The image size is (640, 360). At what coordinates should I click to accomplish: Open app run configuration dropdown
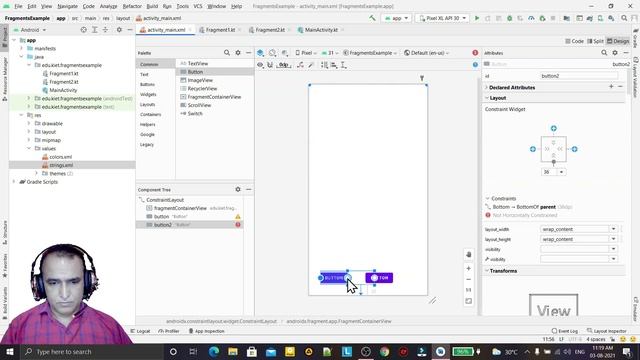pos(396,18)
